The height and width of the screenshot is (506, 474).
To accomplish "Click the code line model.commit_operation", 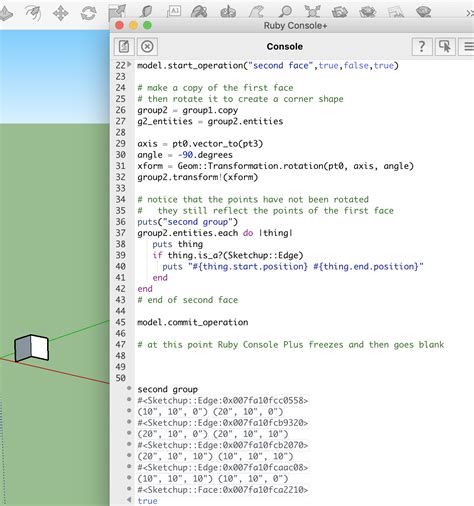I will coord(193,322).
